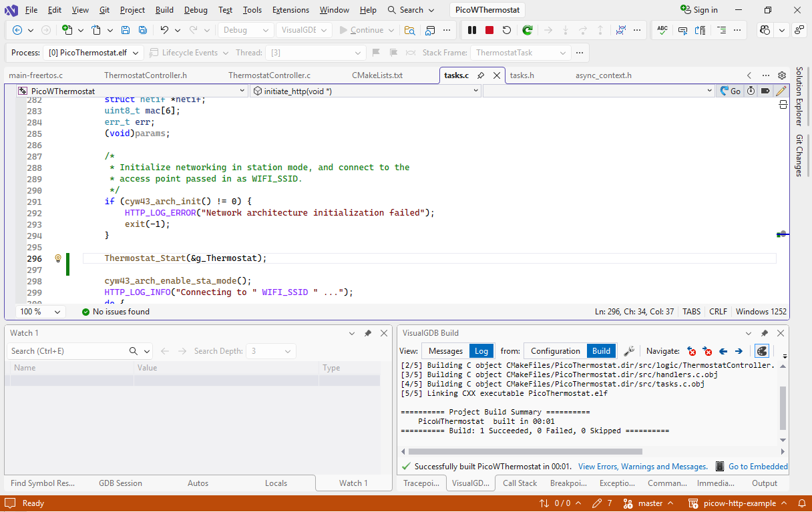The width and height of the screenshot is (812, 512).
Task: Click the Watch search input field
Action: pyautogui.click(x=67, y=351)
